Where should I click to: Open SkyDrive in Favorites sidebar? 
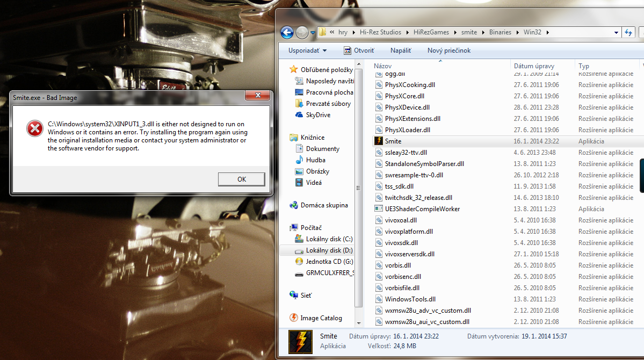pos(318,115)
